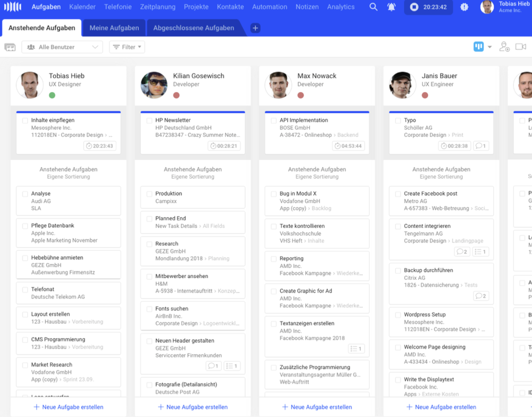Open the Filter dropdown

coord(127,47)
